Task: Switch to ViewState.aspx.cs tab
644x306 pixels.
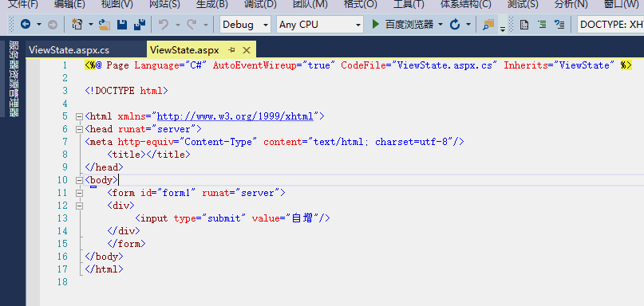Action: coord(69,50)
